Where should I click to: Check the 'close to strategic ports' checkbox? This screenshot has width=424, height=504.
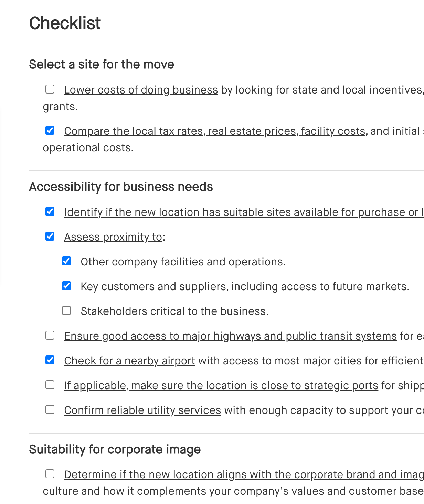coord(50,385)
